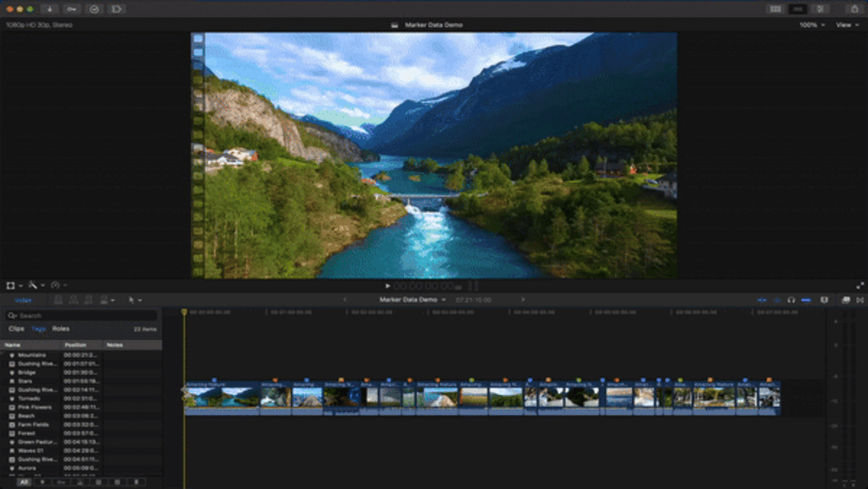Show the Transitions browser

[x=860, y=300]
